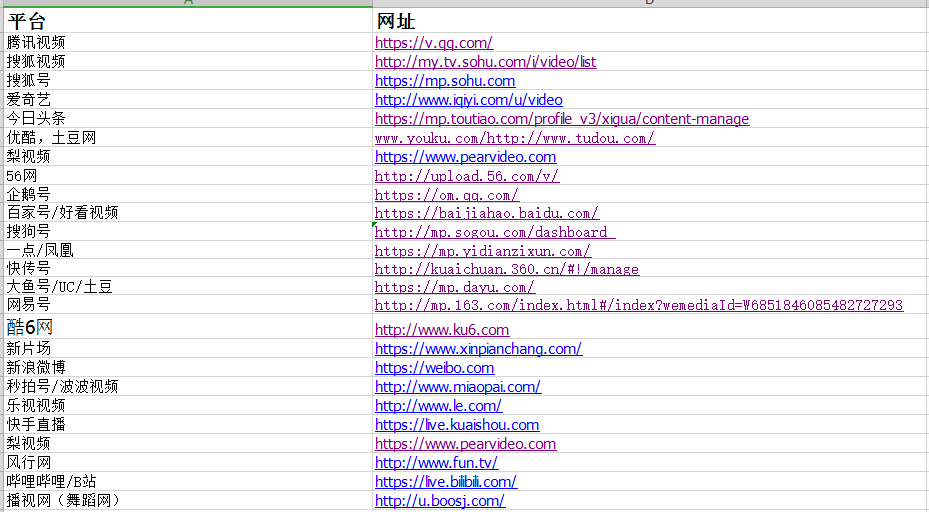Open the pearvideo.com link above upload.56.com
The image size is (929, 512).
[x=466, y=156]
